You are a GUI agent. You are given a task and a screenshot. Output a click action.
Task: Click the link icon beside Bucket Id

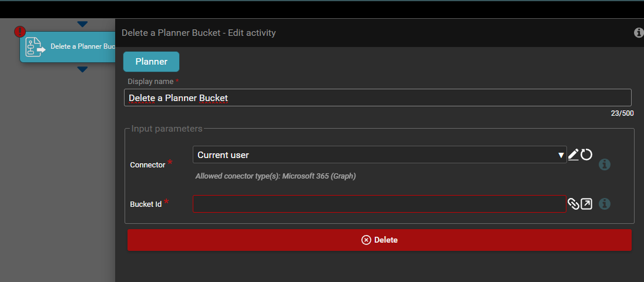573,204
